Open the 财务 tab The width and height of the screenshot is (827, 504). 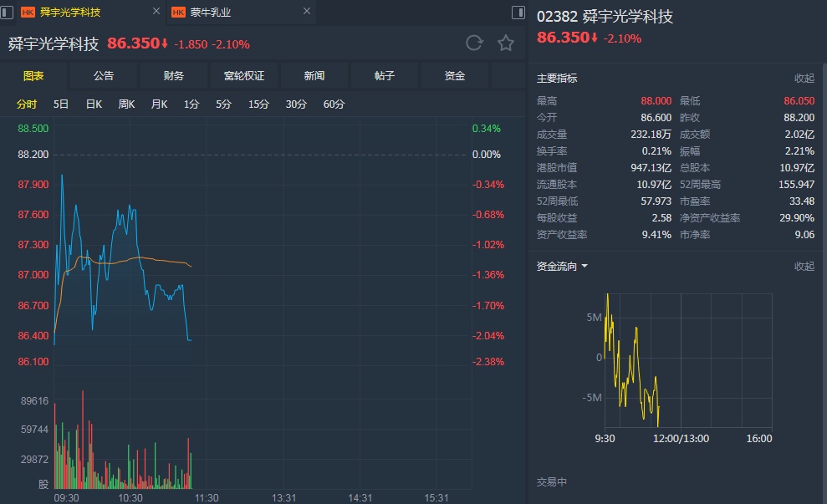click(174, 76)
